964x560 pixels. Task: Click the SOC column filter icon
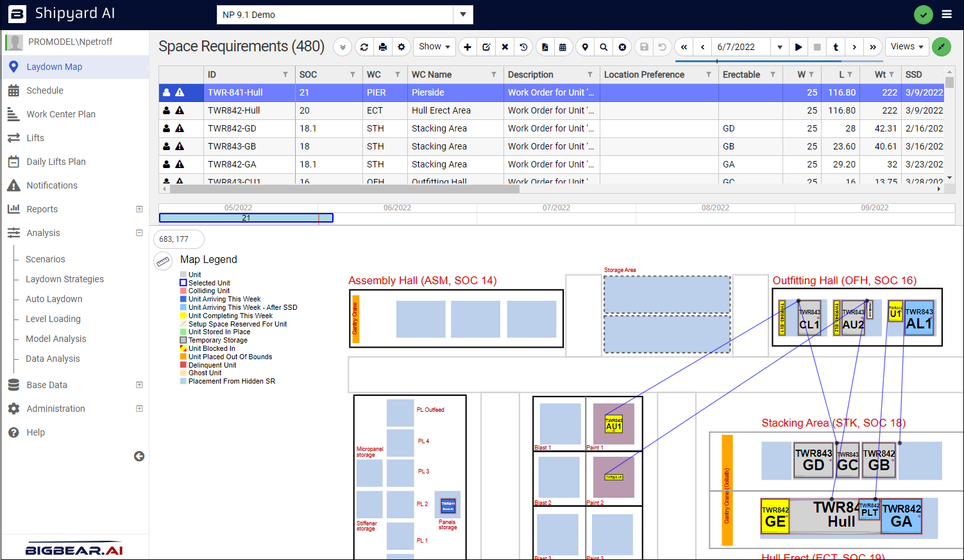(353, 74)
